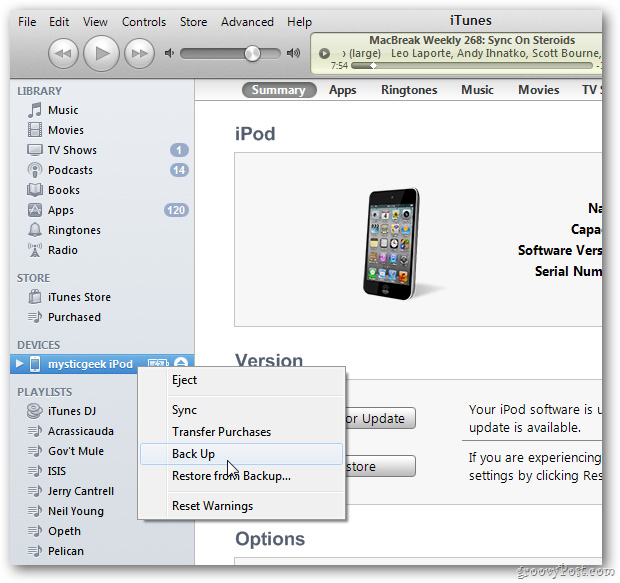The width and height of the screenshot is (620, 583).
Task: Click the Restore button
Action: [x=380, y=466]
